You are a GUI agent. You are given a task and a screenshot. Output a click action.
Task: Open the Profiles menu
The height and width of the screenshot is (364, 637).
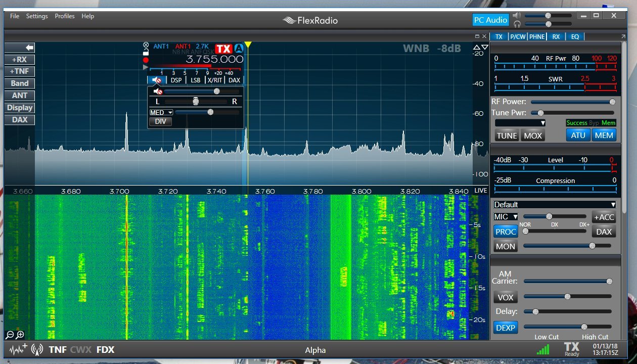(65, 16)
